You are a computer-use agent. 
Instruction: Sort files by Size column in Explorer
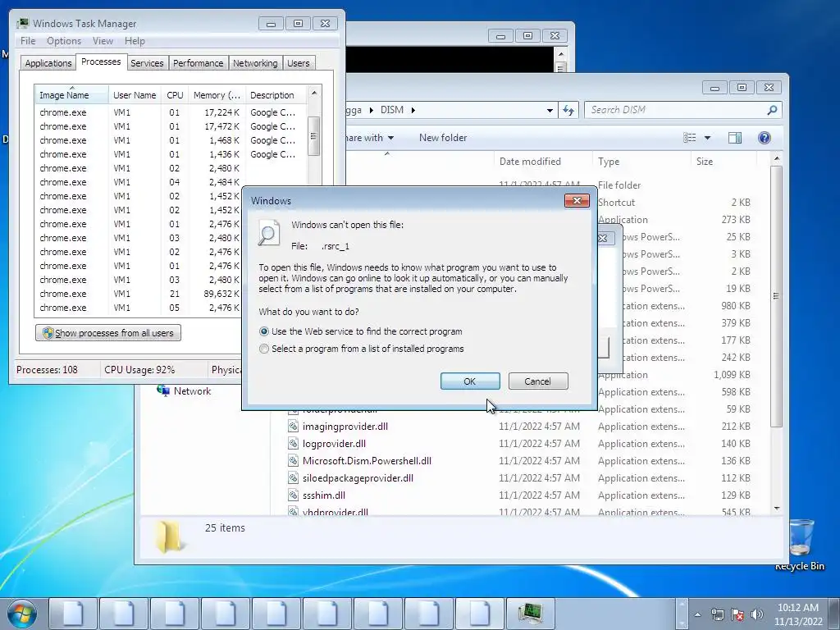[x=724, y=162]
